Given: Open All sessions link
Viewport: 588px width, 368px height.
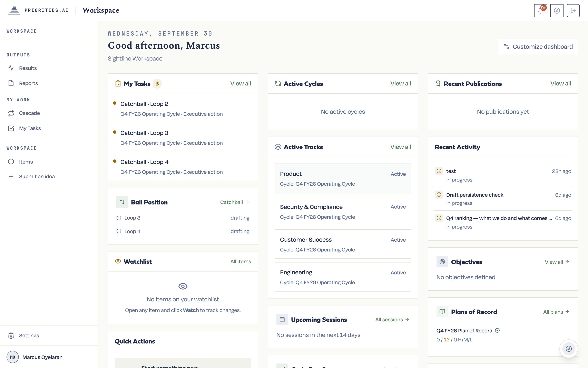Looking at the screenshot, I should (392, 319).
